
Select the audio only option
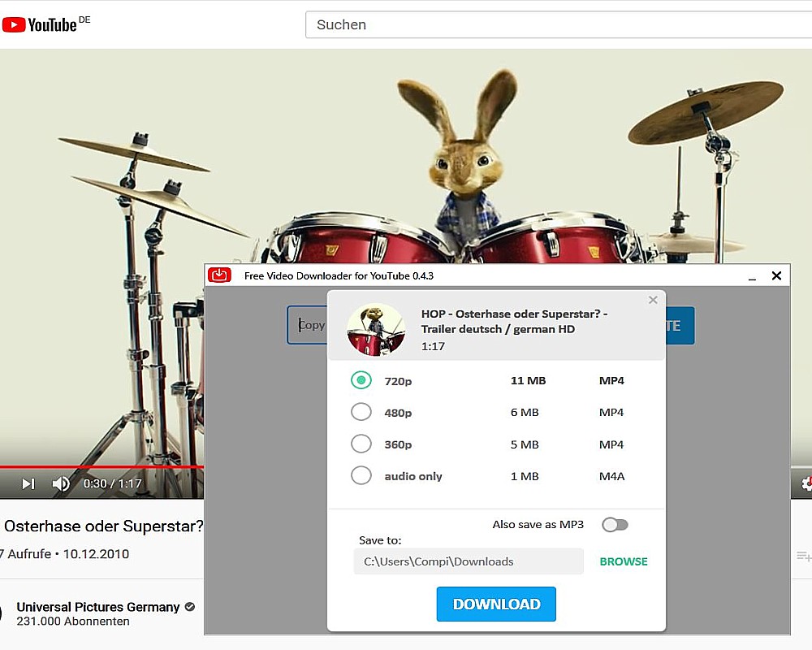(361, 475)
